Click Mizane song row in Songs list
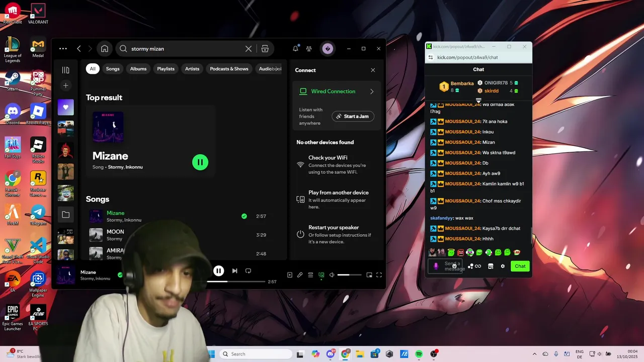Image resolution: width=644 pixels, height=362 pixels. pos(178,216)
